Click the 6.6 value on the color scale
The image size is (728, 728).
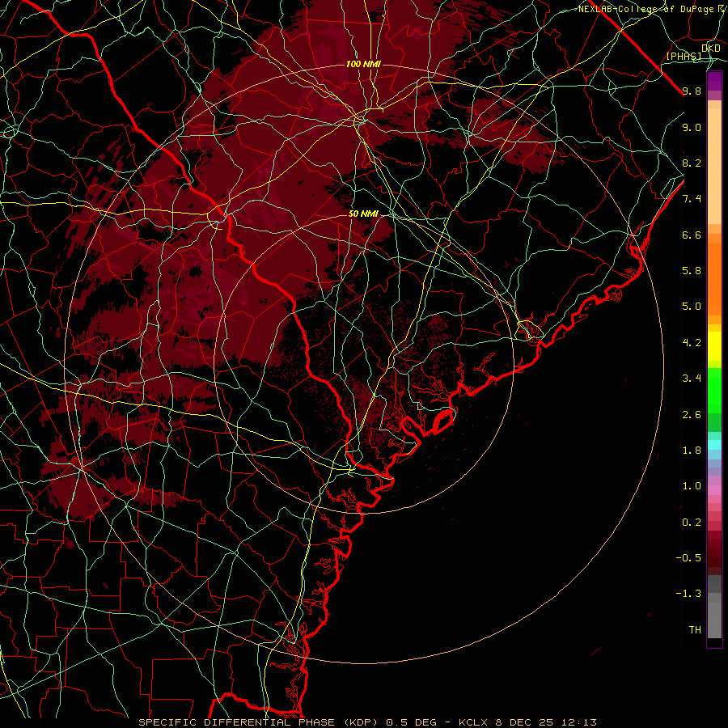pos(692,235)
